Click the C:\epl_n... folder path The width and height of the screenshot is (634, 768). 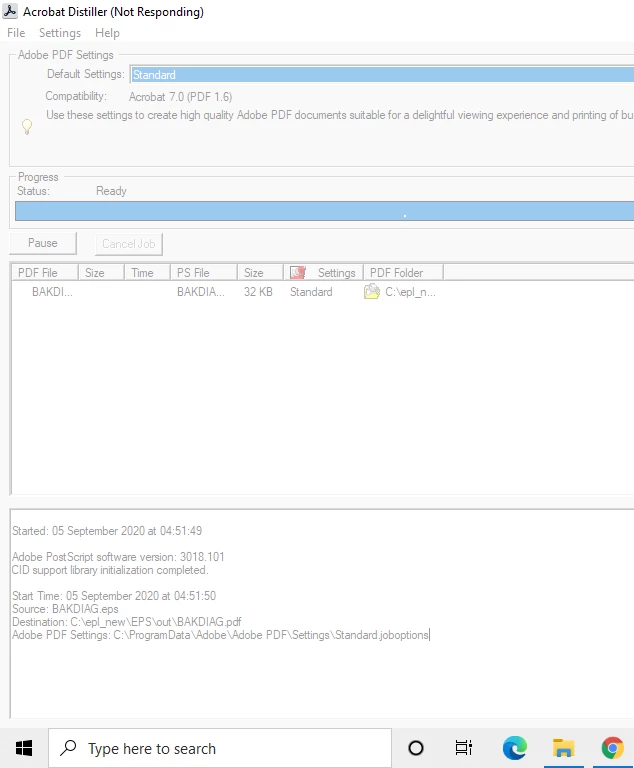pos(410,292)
